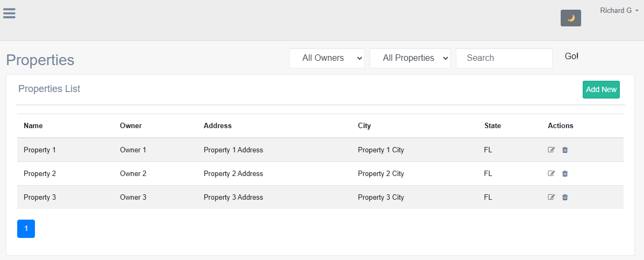Click the State column header
The width and height of the screenshot is (644, 260).
pos(492,126)
